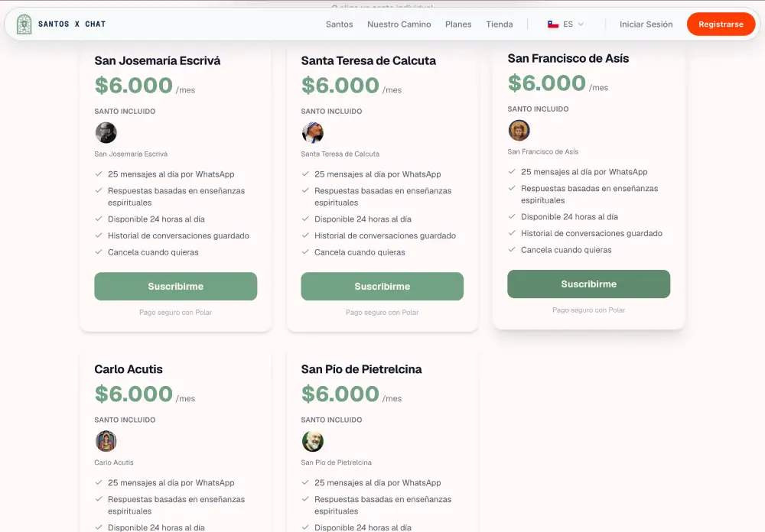Image resolution: width=765 pixels, height=532 pixels.
Task: Click the Carlo Acutis plan title
Action: 129,369
